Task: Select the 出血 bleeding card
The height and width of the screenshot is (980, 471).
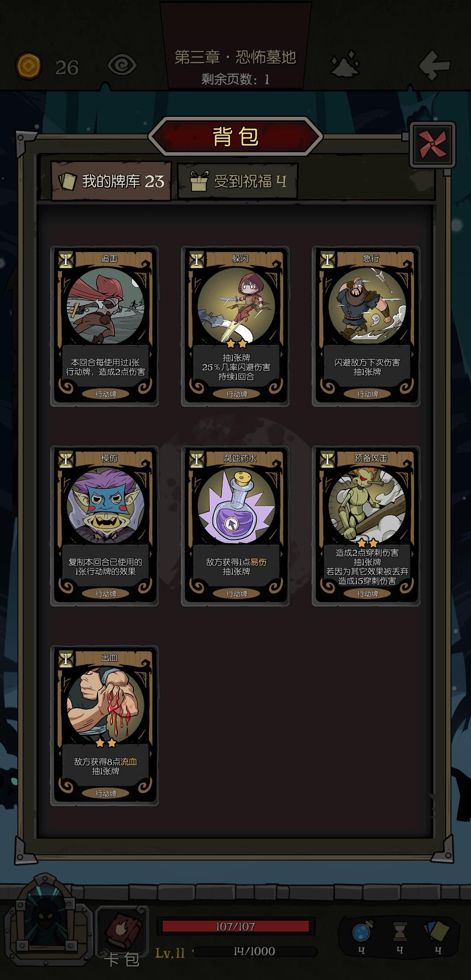Action: click(105, 726)
